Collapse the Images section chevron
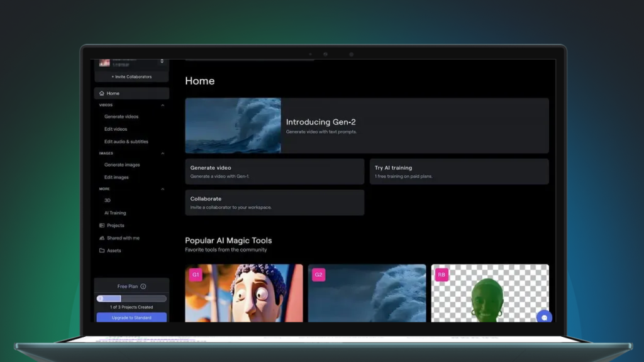Screen dimensions: 644x362 coord(163,153)
